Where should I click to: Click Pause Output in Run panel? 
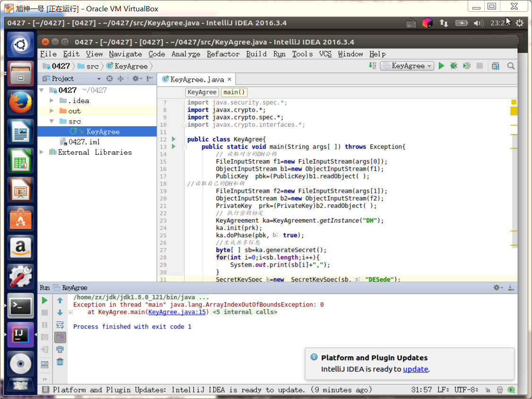(44, 325)
